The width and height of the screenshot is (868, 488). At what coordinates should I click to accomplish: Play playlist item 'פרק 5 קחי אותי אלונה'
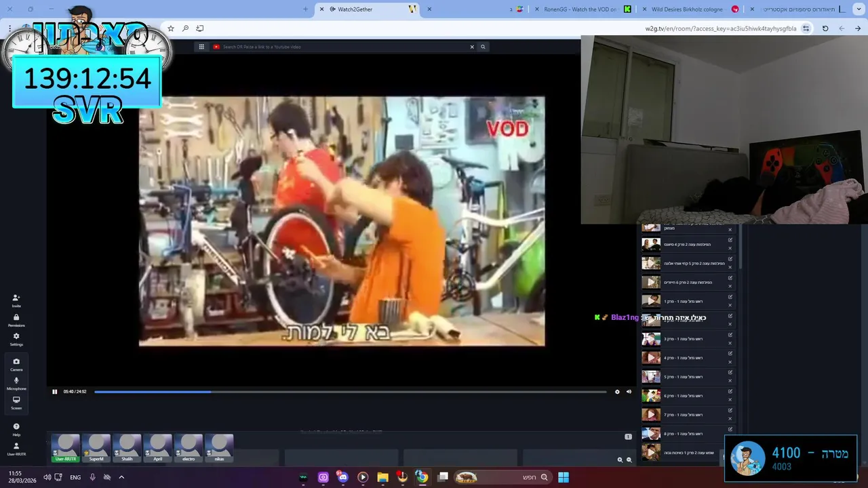[651, 263]
